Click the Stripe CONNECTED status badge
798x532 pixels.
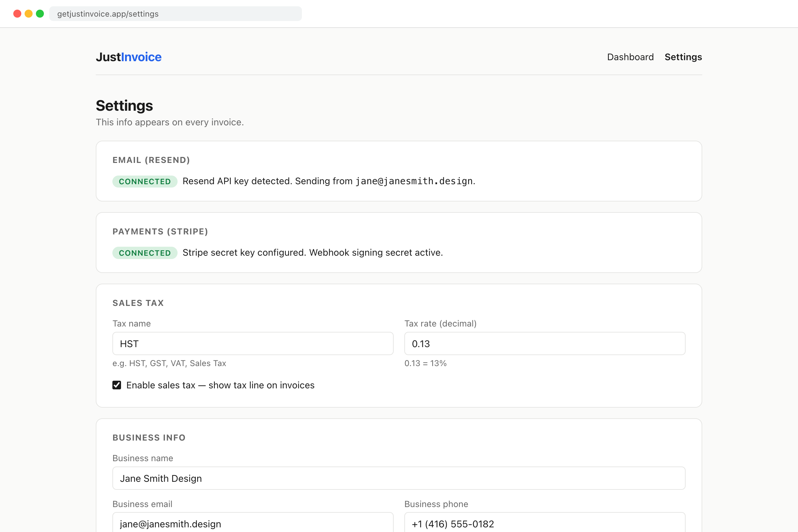click(x=145, y=253)
